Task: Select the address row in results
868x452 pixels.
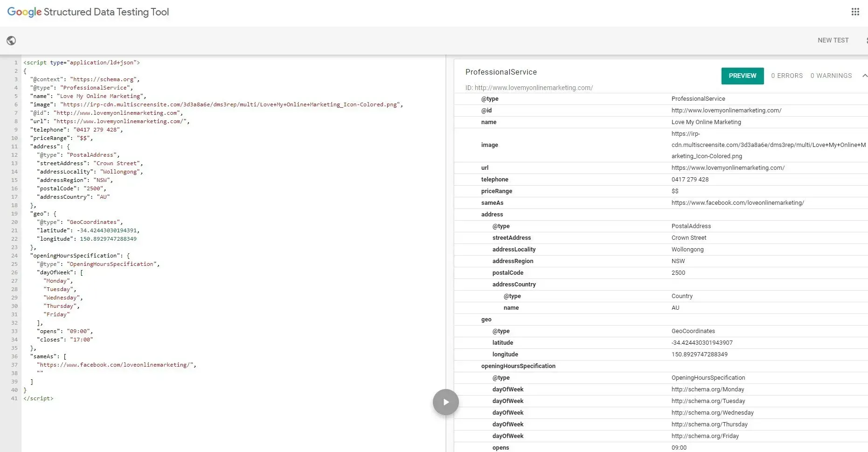Action: (661, 215)
